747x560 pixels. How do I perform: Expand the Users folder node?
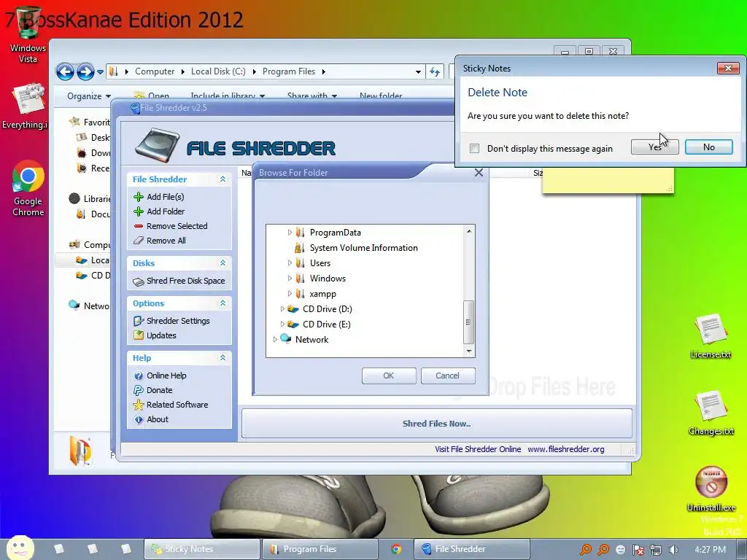pos(289,262)
